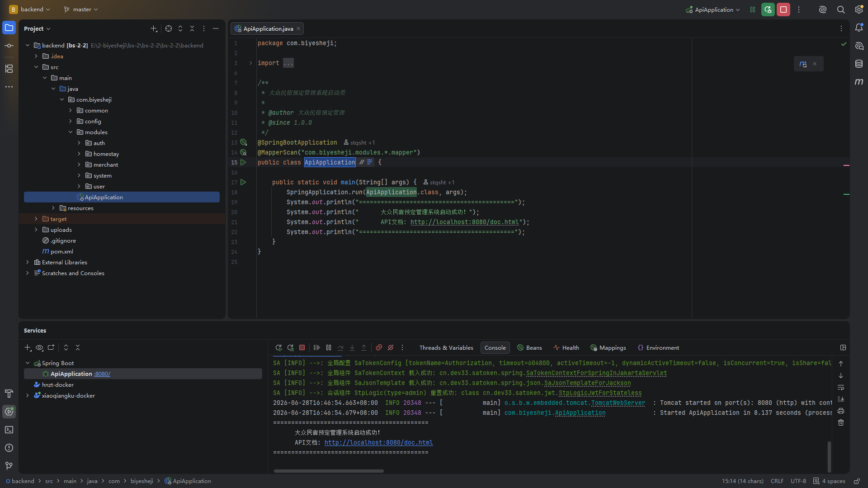Open the Search Everywhere magnifier
Viewport: 868px width, 488px height.
pyautogui.click(x=841, y=9)
